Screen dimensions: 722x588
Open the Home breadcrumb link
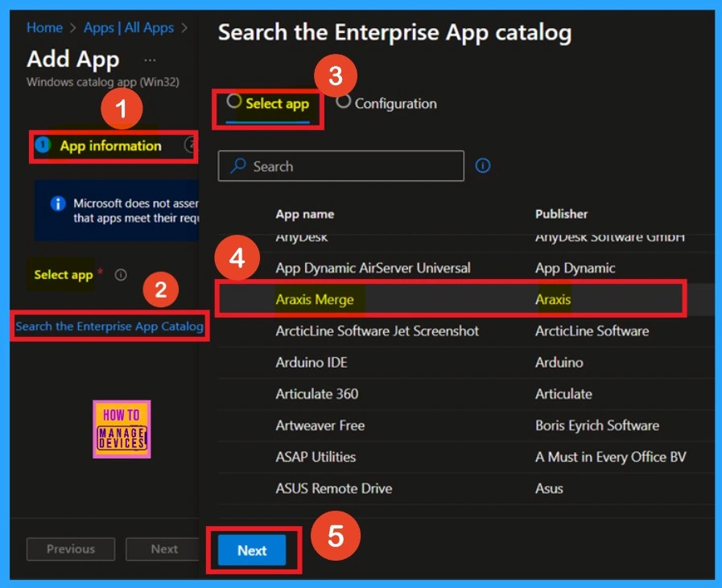coord(44,27)
